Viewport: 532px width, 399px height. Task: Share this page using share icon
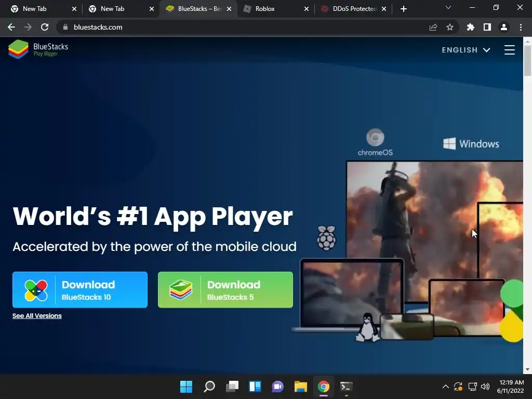433,27
